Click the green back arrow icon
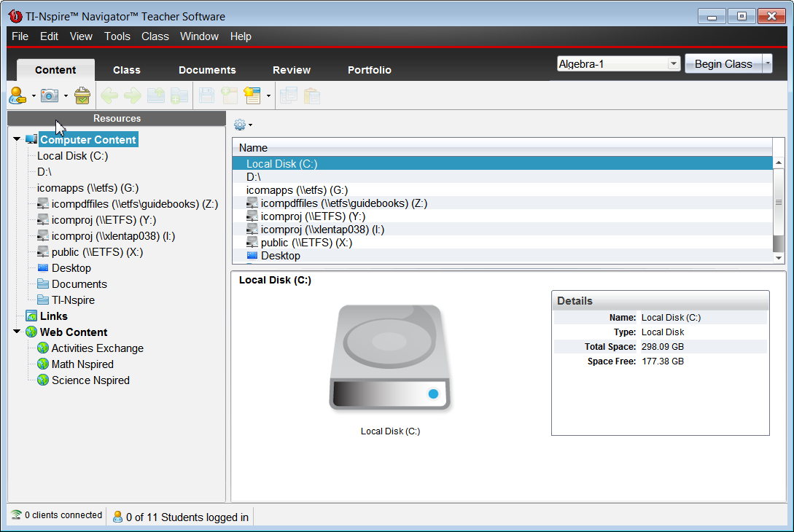 click(109, 95)
